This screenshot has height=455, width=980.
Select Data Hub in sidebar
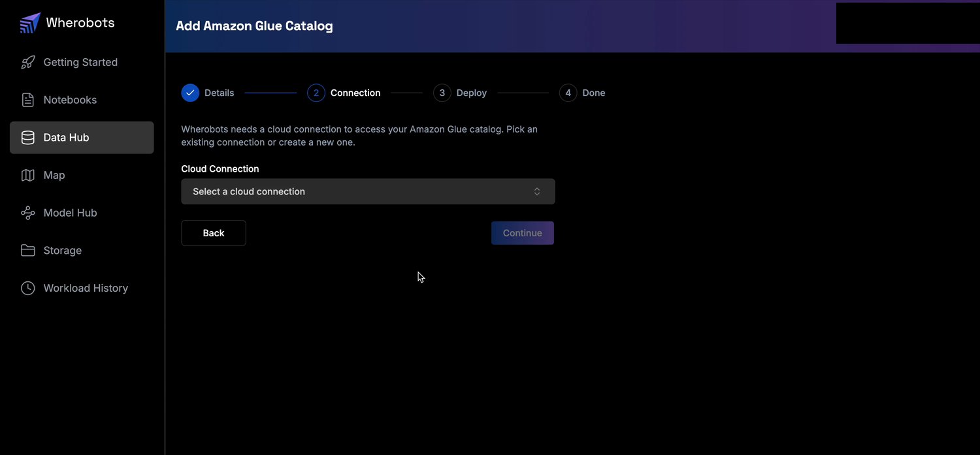point(82,138)
